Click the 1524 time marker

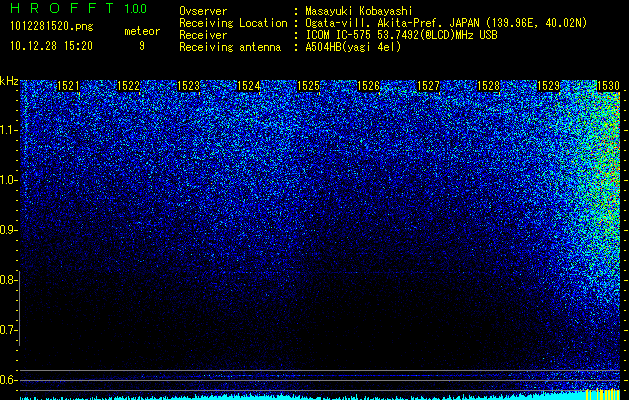(249, 86)
